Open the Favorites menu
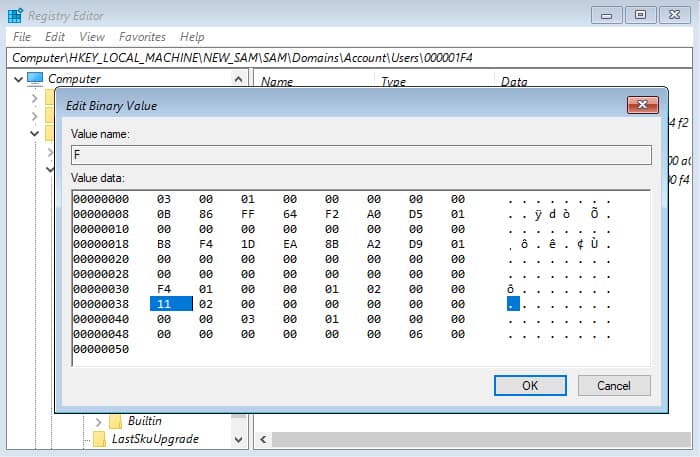 (142, 37)
